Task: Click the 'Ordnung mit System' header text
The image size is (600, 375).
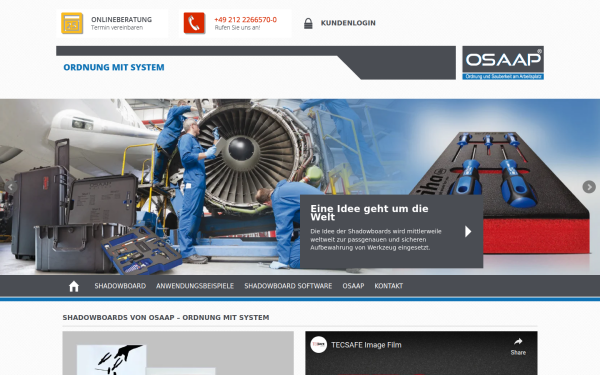Action: (114, 67)
